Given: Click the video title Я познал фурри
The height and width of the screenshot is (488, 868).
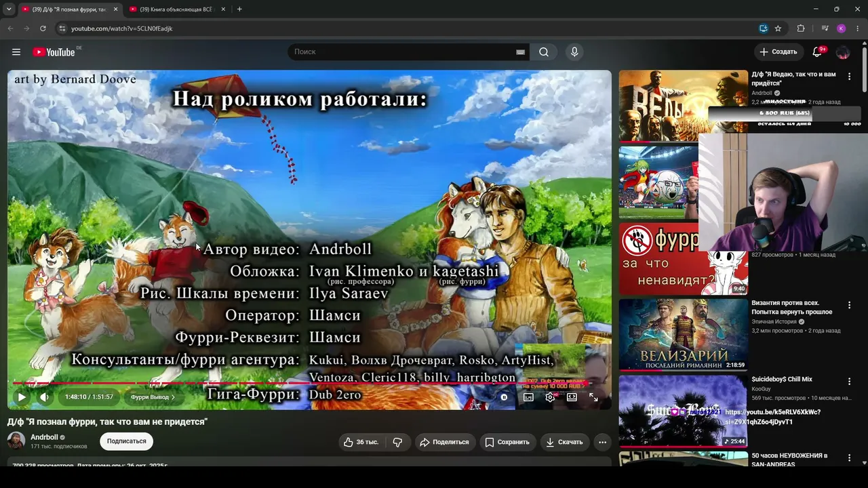Looking at the screenshot, I should coord(107,422).
